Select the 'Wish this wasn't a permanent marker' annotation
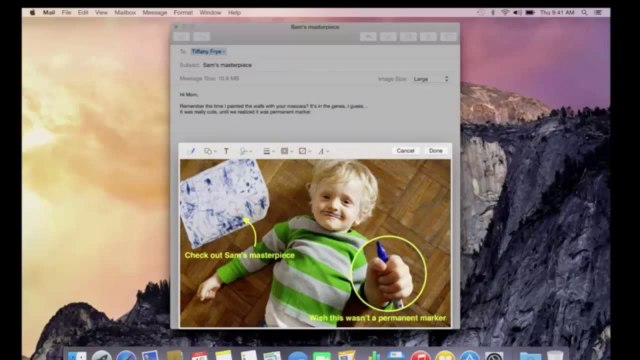 (x=378, y=318)
